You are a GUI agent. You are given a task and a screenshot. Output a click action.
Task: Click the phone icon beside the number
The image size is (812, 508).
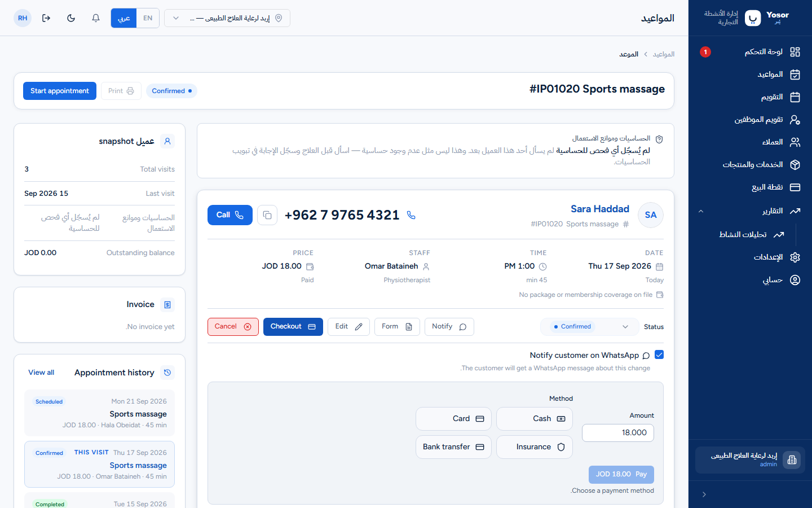point(411,215)
